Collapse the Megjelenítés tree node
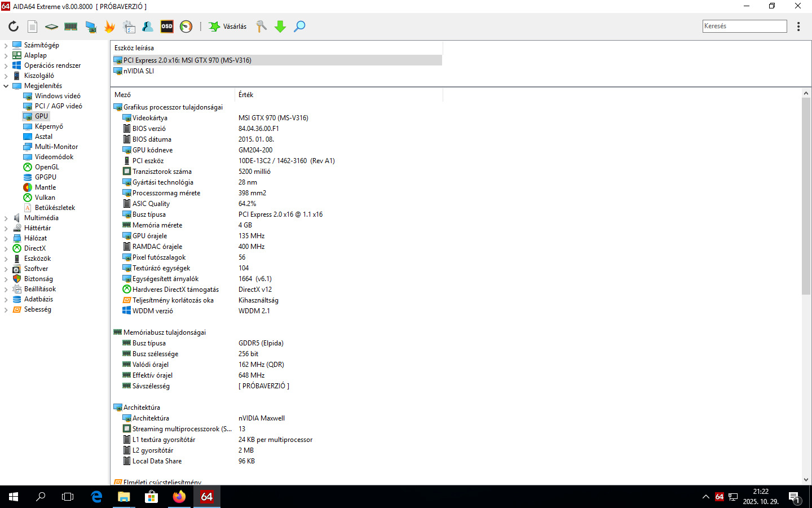Screen dimensions: 812x508 click(6, 86)
